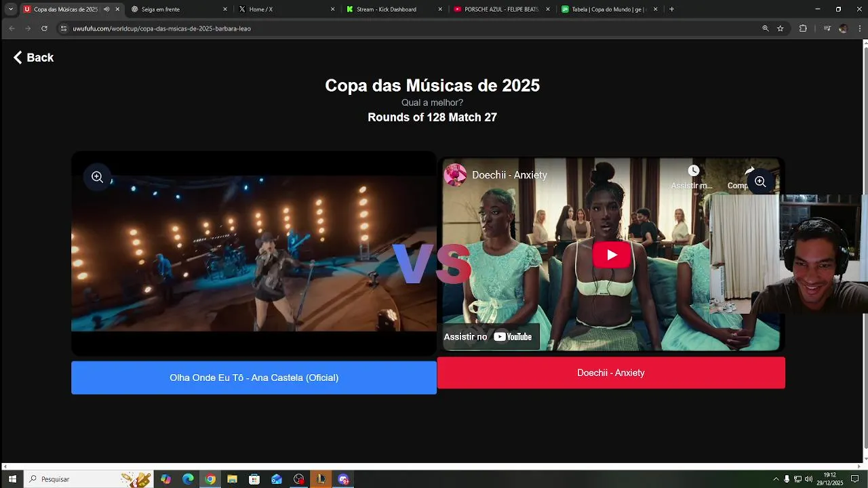Screen dimensions: 868x488
Task: Open a new browser tab
Action: tap(671, 9)
